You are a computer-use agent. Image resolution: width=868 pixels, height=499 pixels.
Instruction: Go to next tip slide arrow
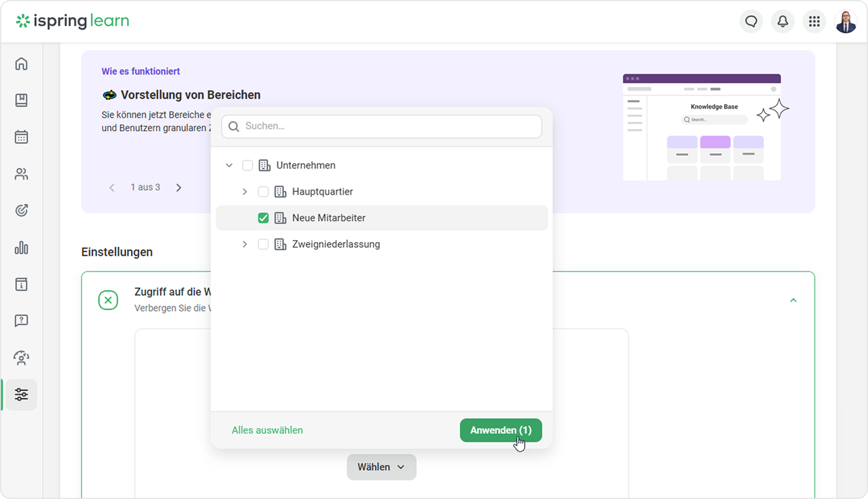pyautogui.click(x=179, y=187)
